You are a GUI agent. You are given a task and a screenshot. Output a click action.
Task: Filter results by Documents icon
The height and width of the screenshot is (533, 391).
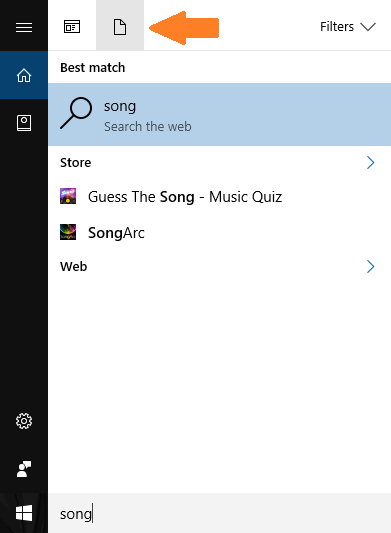120,27
